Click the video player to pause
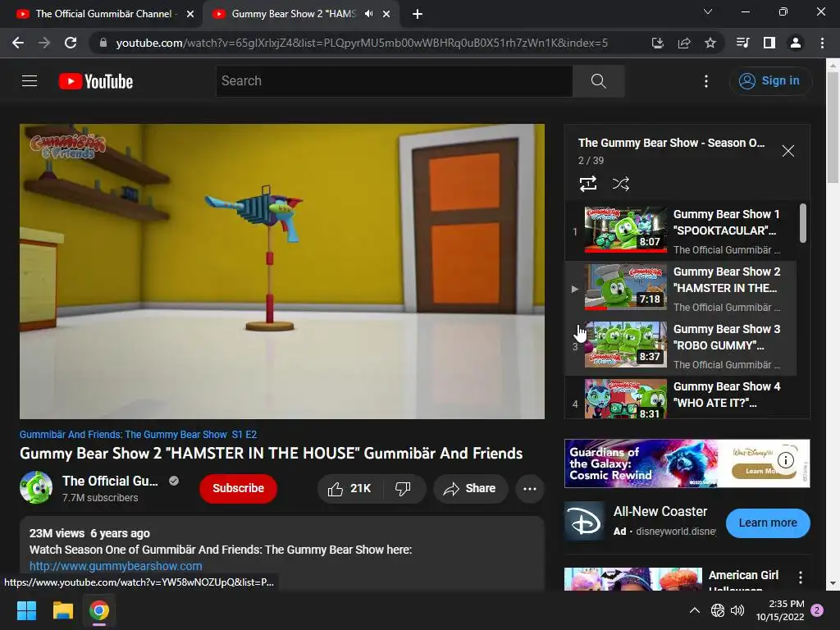This screenshot has width=840, height=630. pos(282,271)
